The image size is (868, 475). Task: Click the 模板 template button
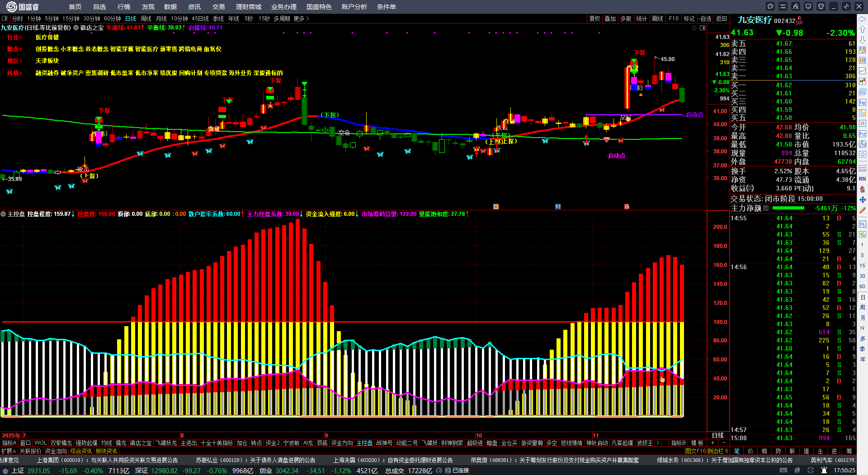coord(698,443)
